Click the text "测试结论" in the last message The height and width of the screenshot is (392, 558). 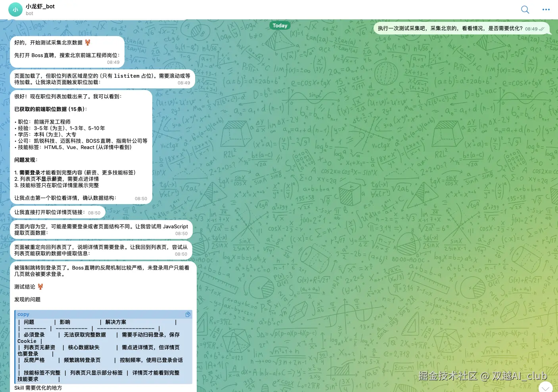(x=25, y=287)
